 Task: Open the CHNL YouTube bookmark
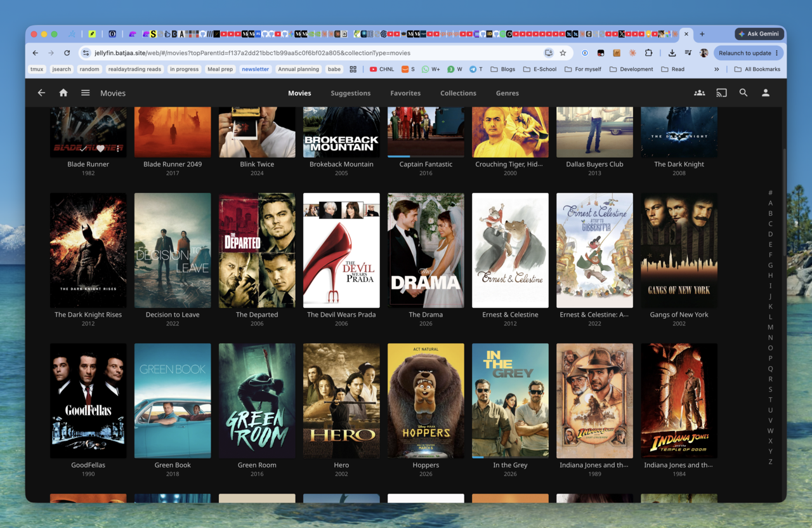[382, 69]
